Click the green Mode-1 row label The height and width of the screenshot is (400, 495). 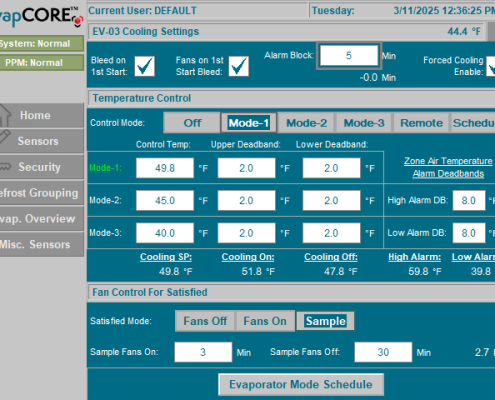click(x=105, y=168)
